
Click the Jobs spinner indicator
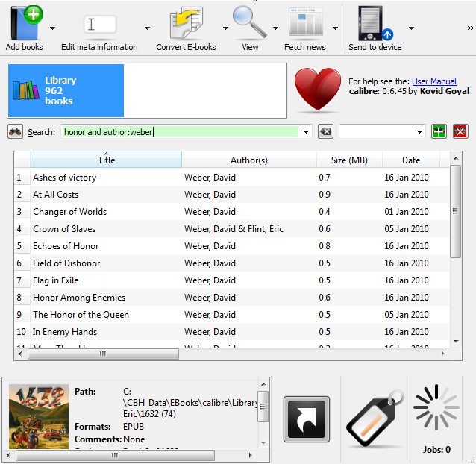pyautogui.click(x=436, y=407)
